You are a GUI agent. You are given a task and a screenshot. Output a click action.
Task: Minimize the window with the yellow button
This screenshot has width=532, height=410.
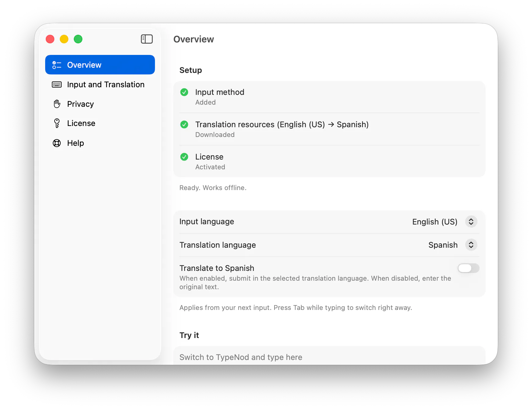pos(64,39)
